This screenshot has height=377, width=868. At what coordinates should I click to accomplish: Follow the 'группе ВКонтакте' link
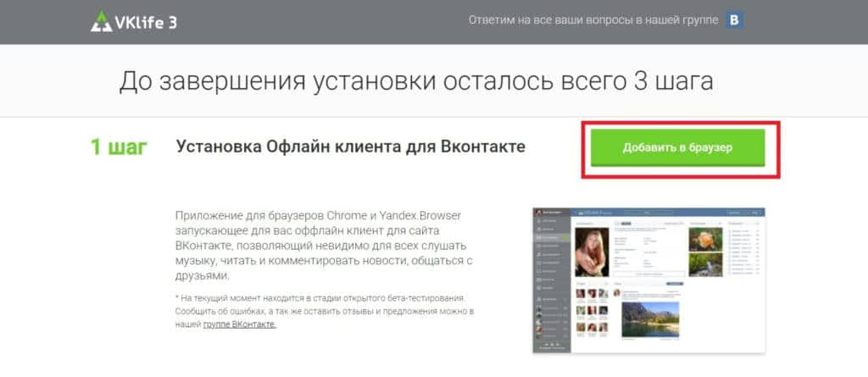tap(239, 324)
